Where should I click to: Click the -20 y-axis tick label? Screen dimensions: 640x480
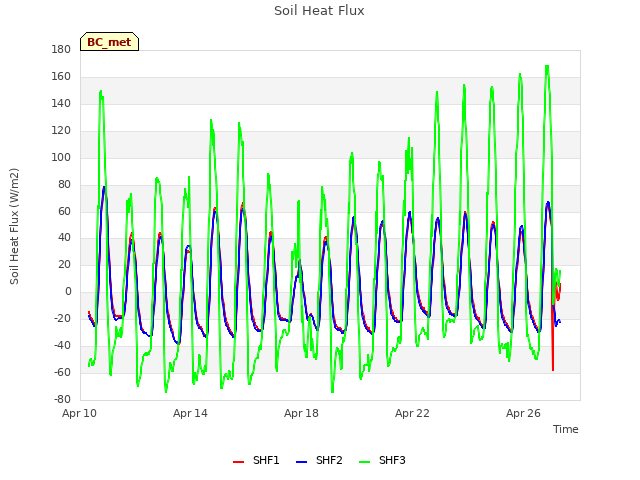(62, 318)
